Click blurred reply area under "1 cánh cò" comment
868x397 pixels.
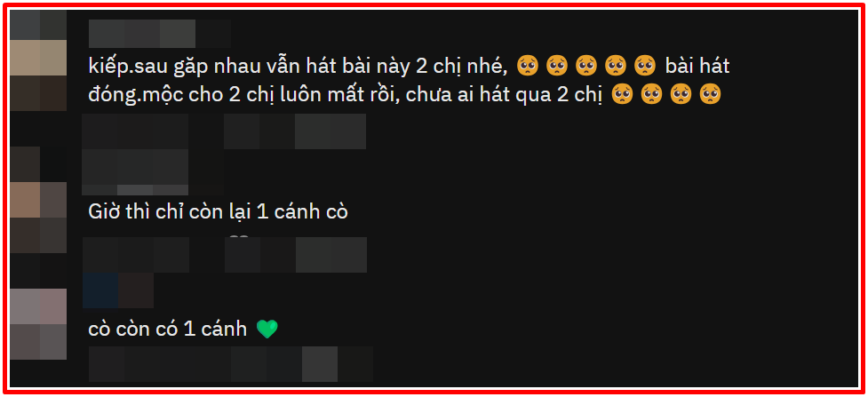[296, 255]
